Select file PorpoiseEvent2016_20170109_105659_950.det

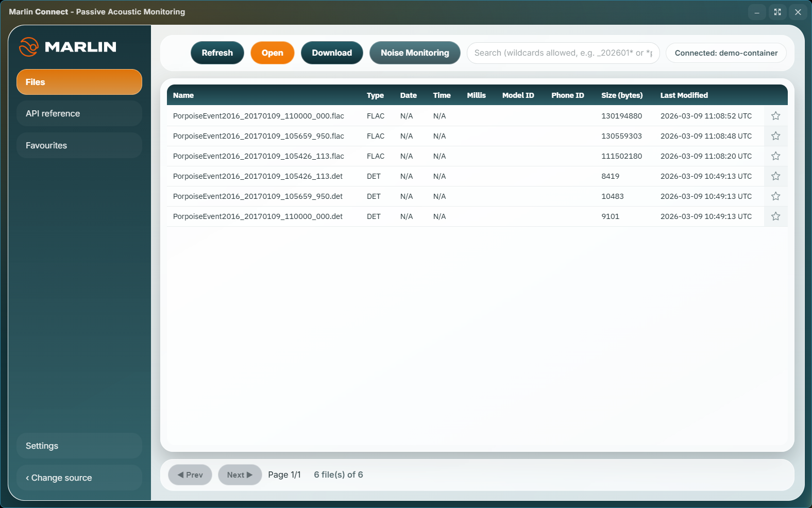coord(258,196)
